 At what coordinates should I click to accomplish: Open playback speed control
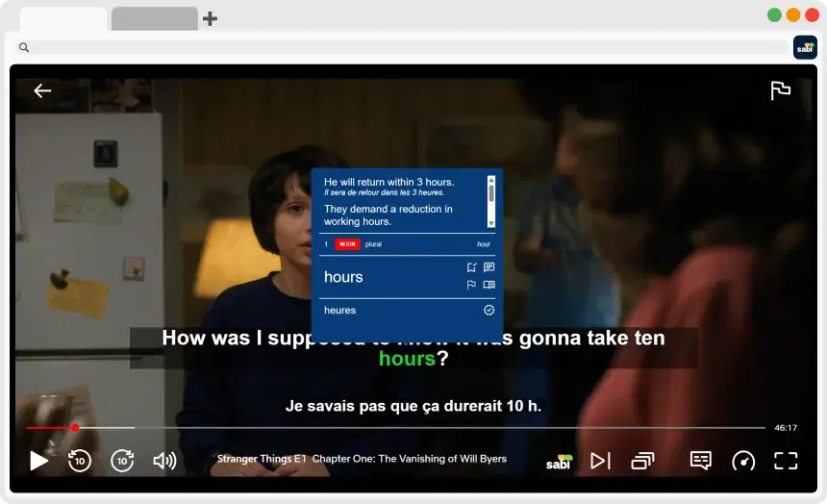pyautogui.click(x=743, y=461)
